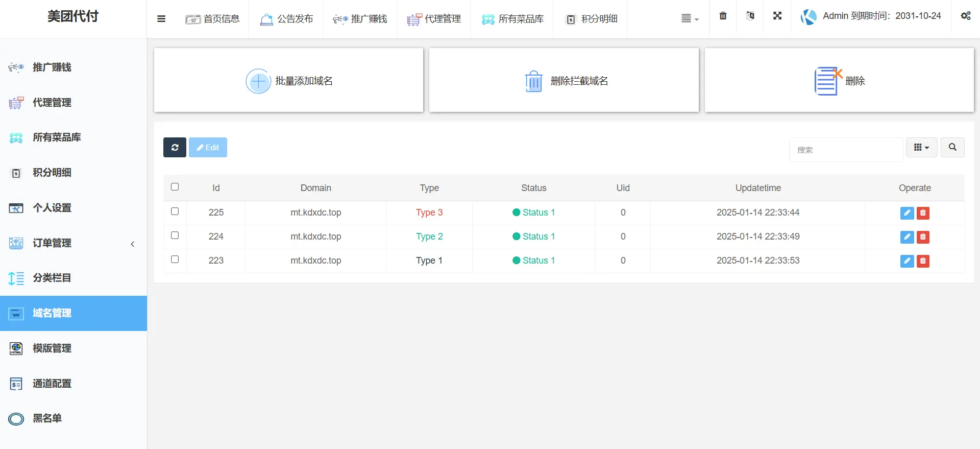The width and height of the screenshot is (980, 449).
Task: Open the 公告发布 top tab
Action: pyautogui.click(x=286, y=19)
